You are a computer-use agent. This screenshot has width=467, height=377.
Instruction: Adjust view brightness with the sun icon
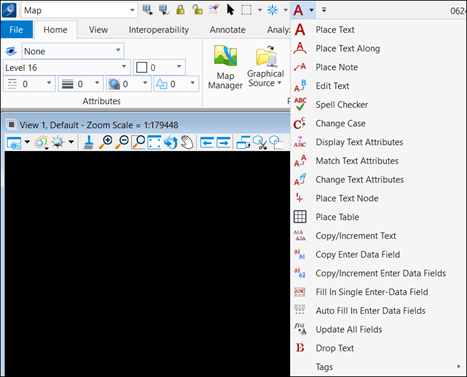(x=58, y=143)
